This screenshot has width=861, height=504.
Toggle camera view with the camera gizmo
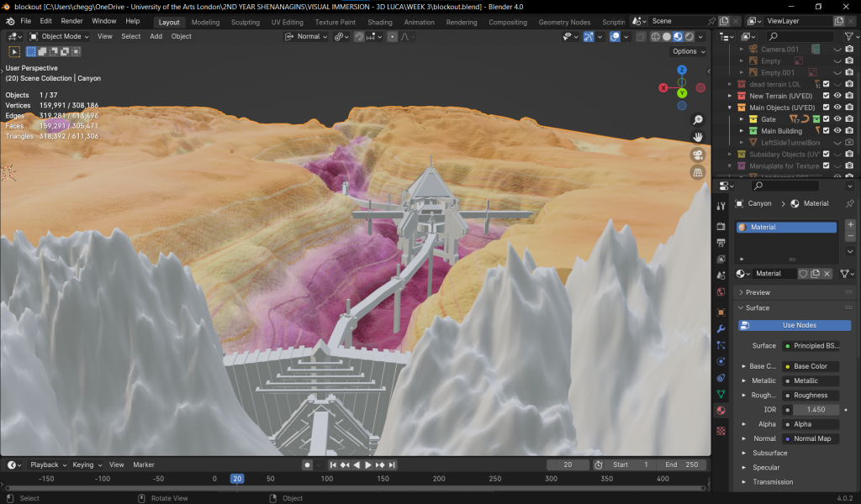(697, 155)
